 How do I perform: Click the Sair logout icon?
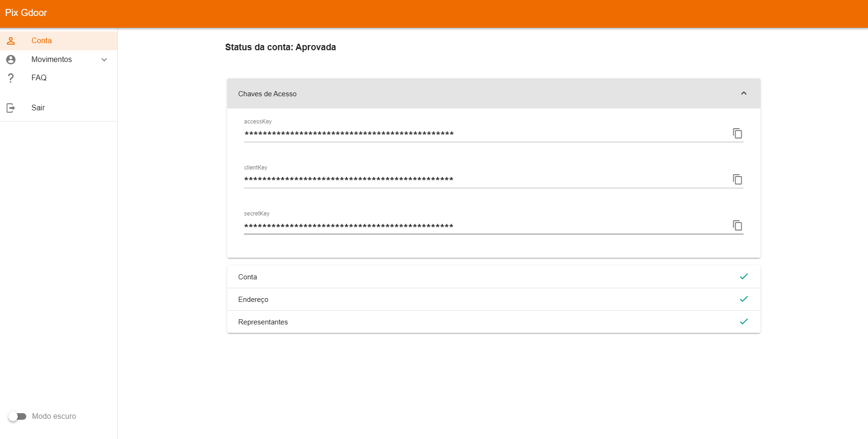click(11, 108)
